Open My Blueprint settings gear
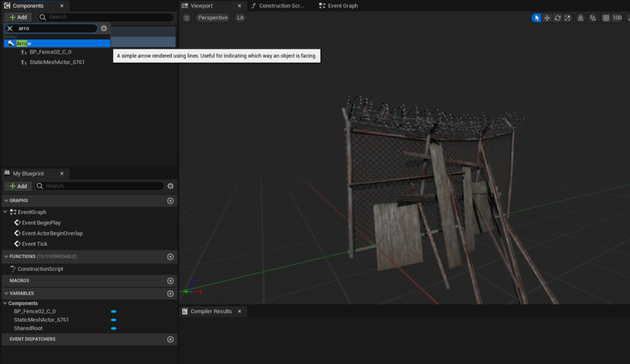 click(x=170, y=186)
